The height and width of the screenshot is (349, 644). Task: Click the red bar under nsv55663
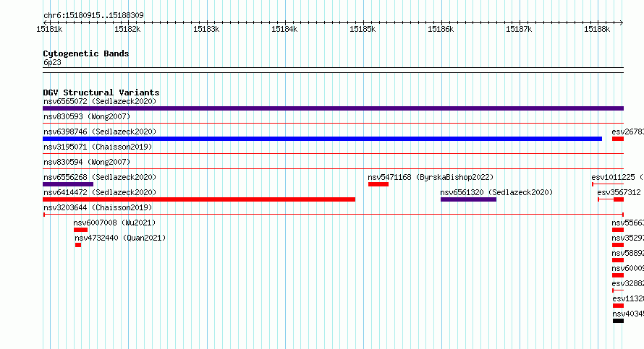[x=618, y=230]
